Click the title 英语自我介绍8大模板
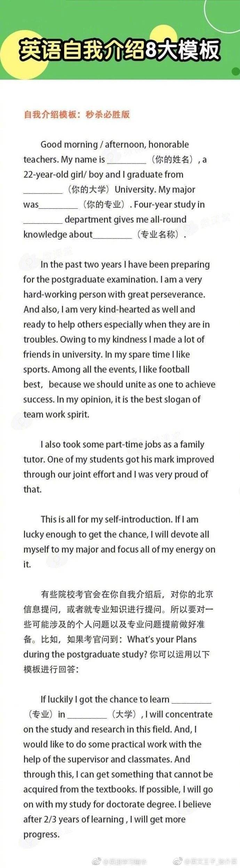The height and width of the screenshot is (868, 240). click(119, 51)
